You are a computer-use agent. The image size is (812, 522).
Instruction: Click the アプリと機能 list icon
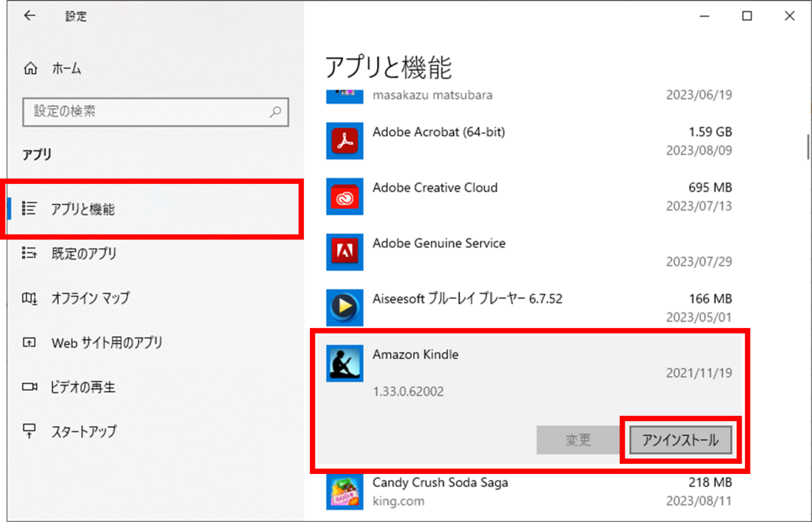click(x=29, y=209)
